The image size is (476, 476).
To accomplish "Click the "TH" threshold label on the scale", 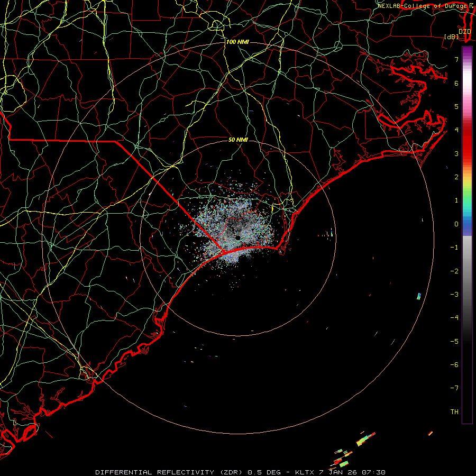I will tap(454, 411).
